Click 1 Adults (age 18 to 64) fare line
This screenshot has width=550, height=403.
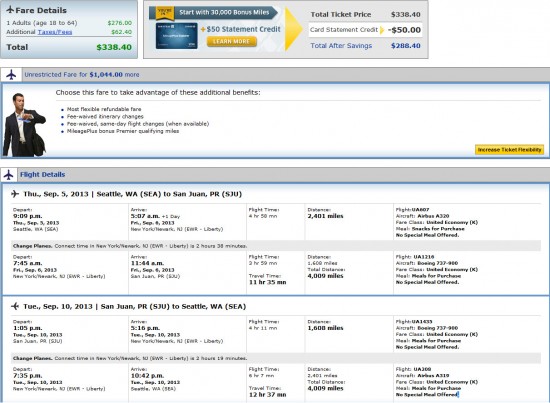(69, 23)
